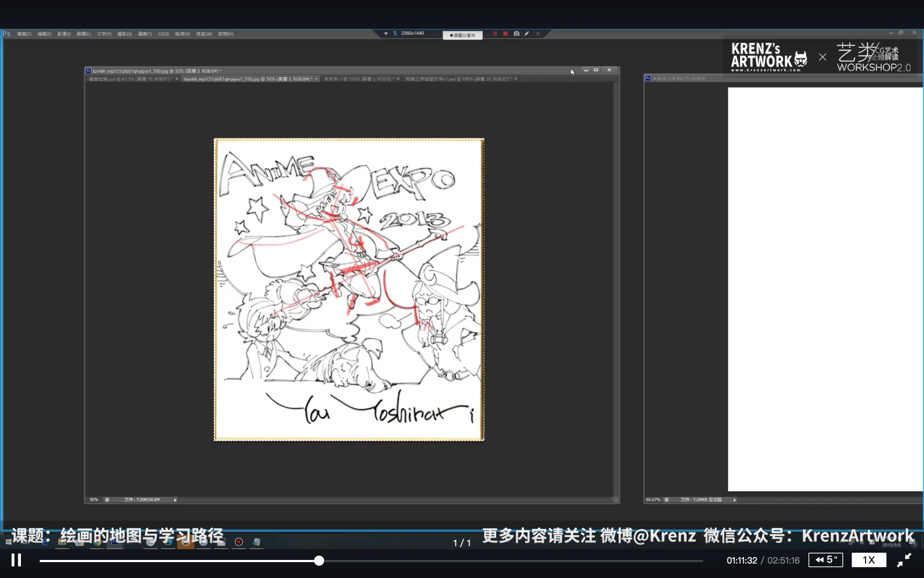Open Photoshop 檔案(F) File menu
Screen dimensions: 924x578
click(24, 34)
